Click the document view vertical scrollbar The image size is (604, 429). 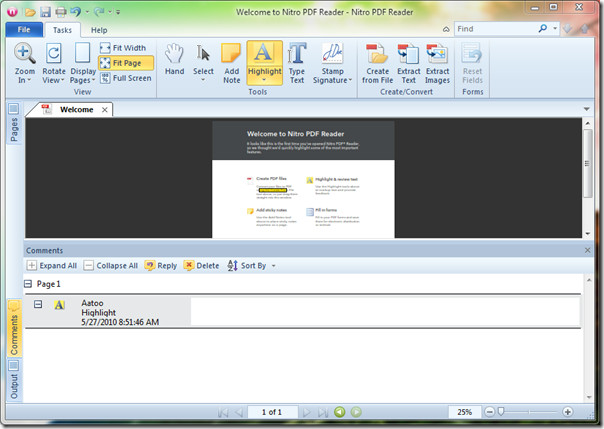[587, 178]
